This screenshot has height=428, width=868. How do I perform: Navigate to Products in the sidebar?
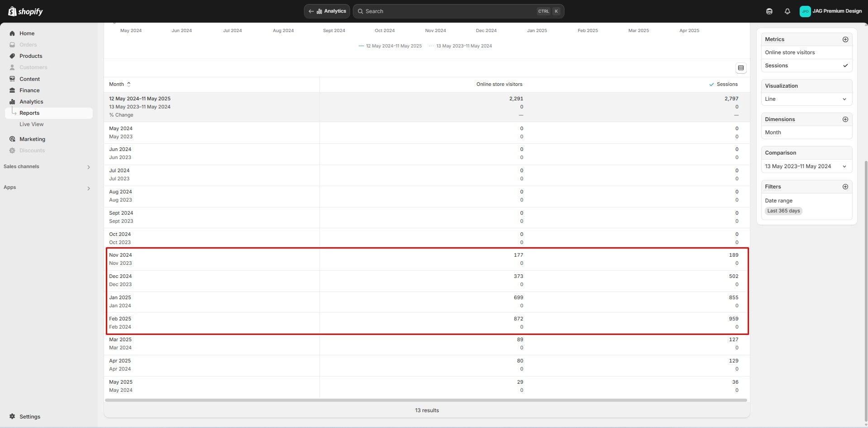point(31,56)
